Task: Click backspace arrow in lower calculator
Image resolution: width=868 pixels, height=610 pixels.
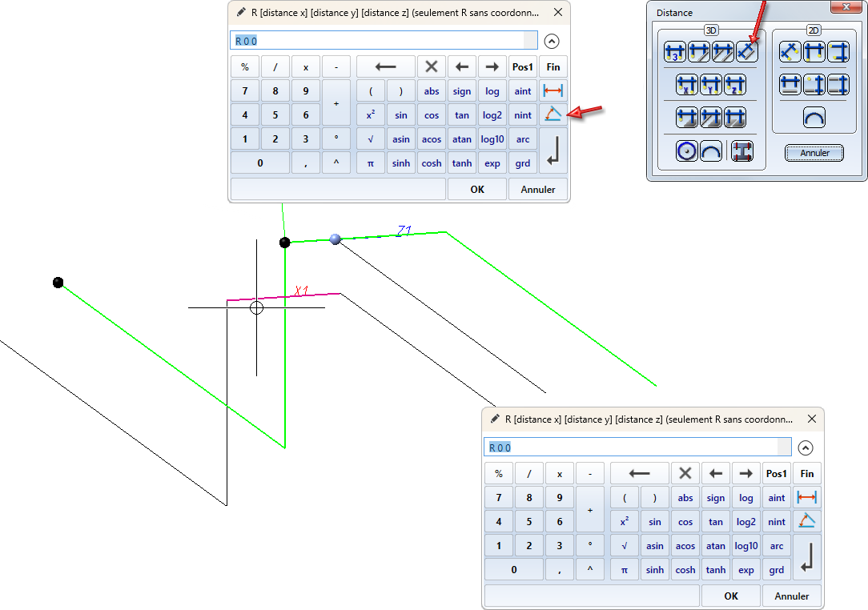Action: pyautogui.click(x=639, y=474)
